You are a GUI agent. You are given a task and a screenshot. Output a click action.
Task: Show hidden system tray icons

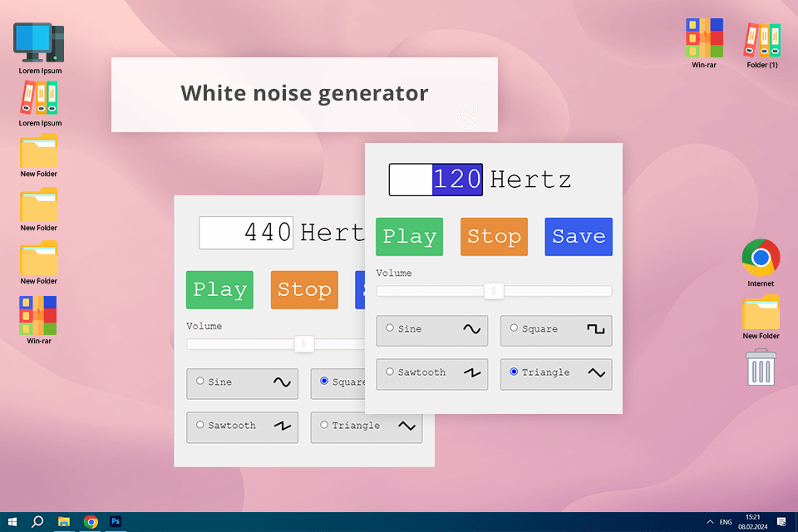tap(710, 522)
